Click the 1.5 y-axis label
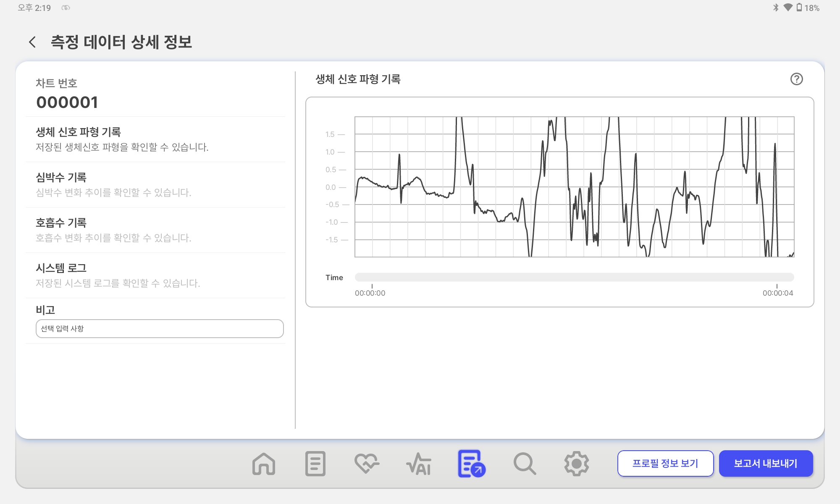The height and width of the screenshot is (504, 840). tap(330, 134)
